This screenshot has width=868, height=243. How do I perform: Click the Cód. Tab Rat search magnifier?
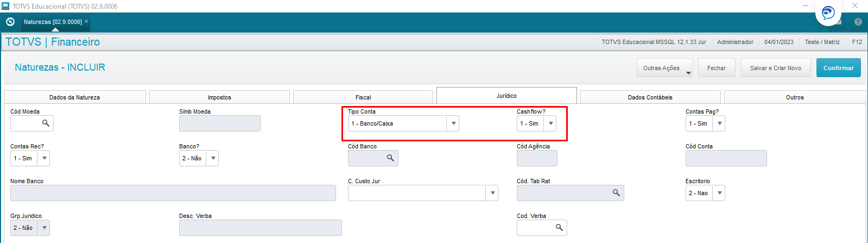pos(616,193)
